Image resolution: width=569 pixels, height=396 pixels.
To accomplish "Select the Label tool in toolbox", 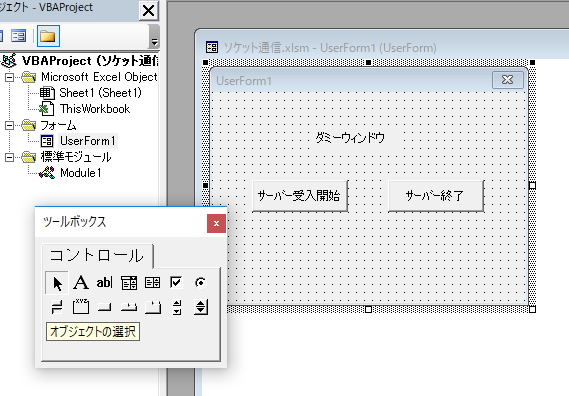I will click(81, 282).
